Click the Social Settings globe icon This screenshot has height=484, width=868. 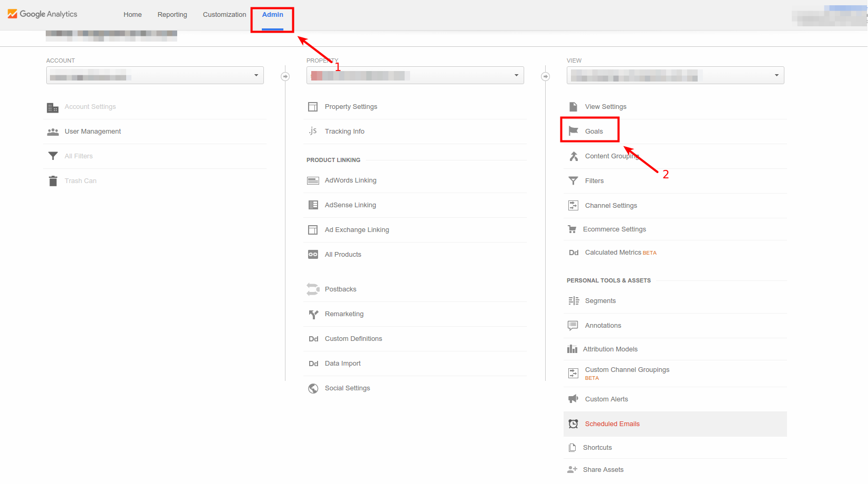coord(313,389)
